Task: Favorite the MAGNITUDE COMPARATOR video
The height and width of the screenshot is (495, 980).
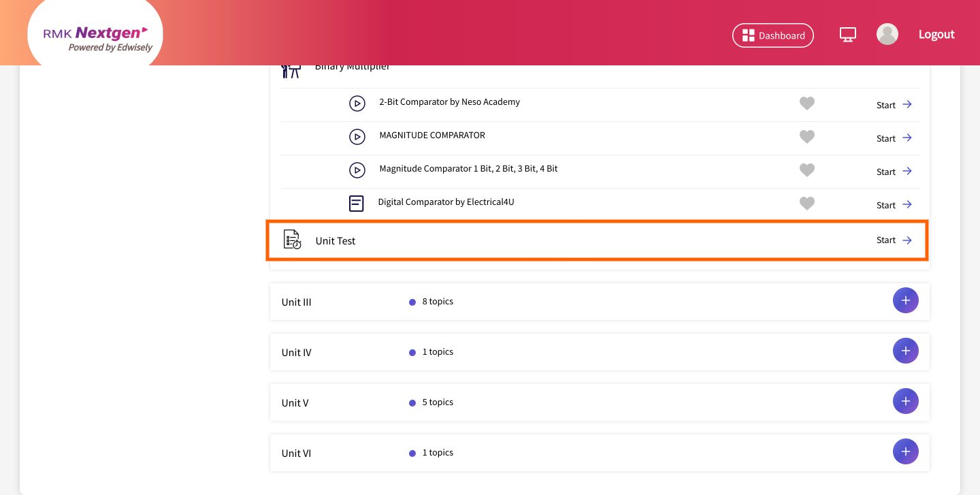Action: pyautogui.click(x=806, y=137)
